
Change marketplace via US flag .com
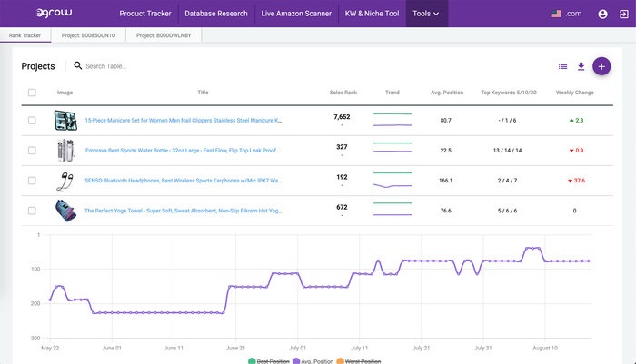(566, 14)
